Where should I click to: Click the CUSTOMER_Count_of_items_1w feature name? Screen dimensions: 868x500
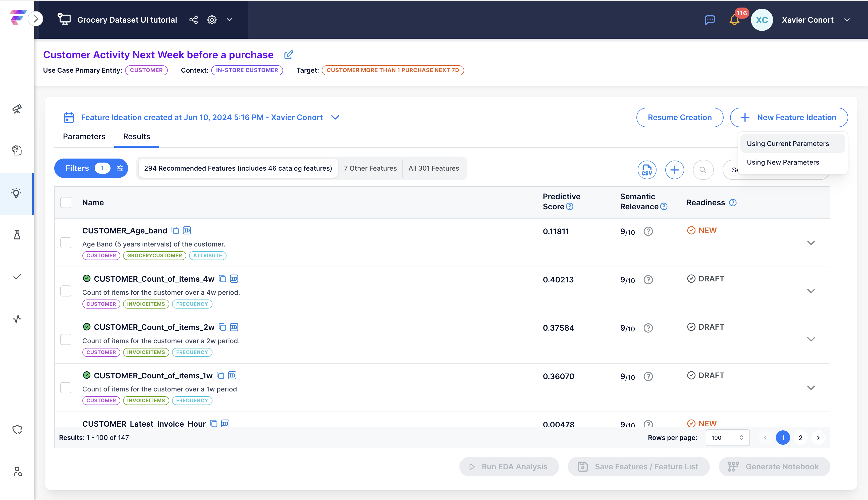coord(153,376)
